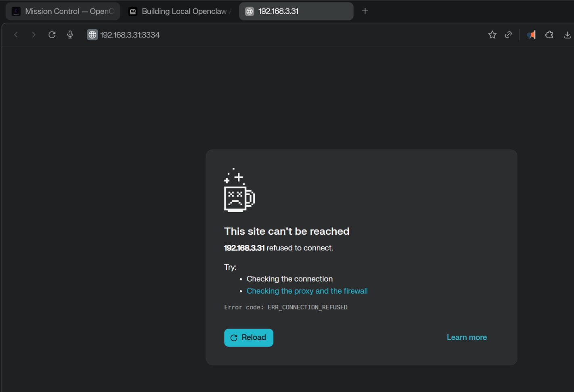Click the forward navigation arrow
The height and width of the screenshot is (392, 574).
click(34, 35)
